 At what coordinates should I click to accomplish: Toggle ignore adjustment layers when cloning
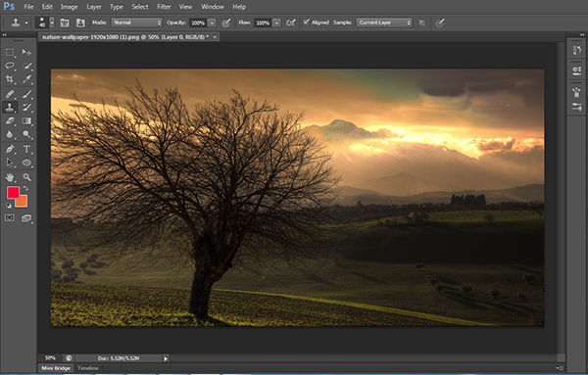pyautogui.click(x=421, y=23)
